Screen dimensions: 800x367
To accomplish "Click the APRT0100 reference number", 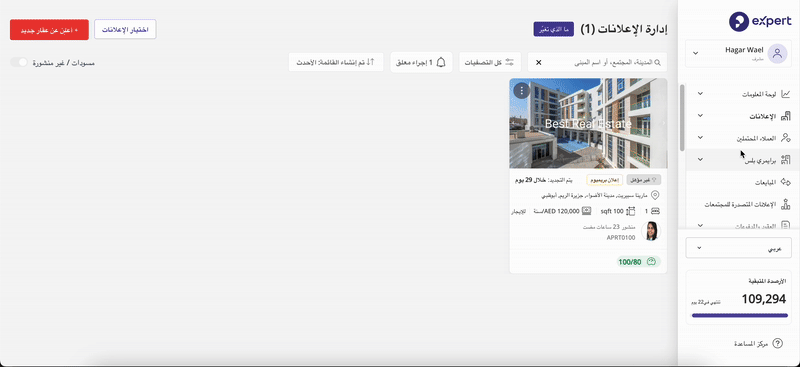I will click(x=621, y=238).
